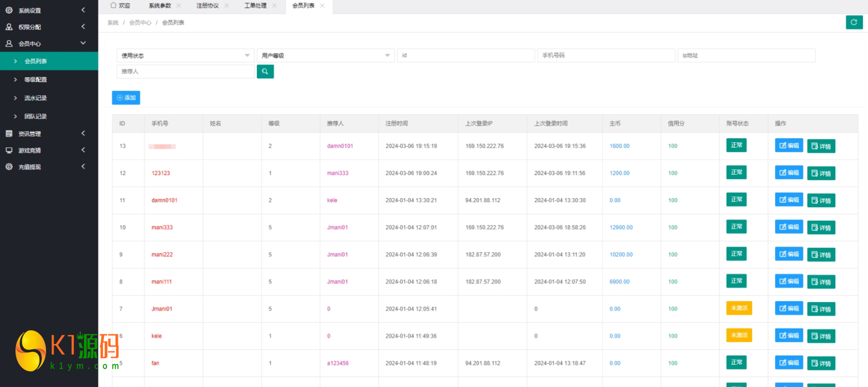
Task: Open the 用户等级 dropdown filter
Action: click(325, 56)
